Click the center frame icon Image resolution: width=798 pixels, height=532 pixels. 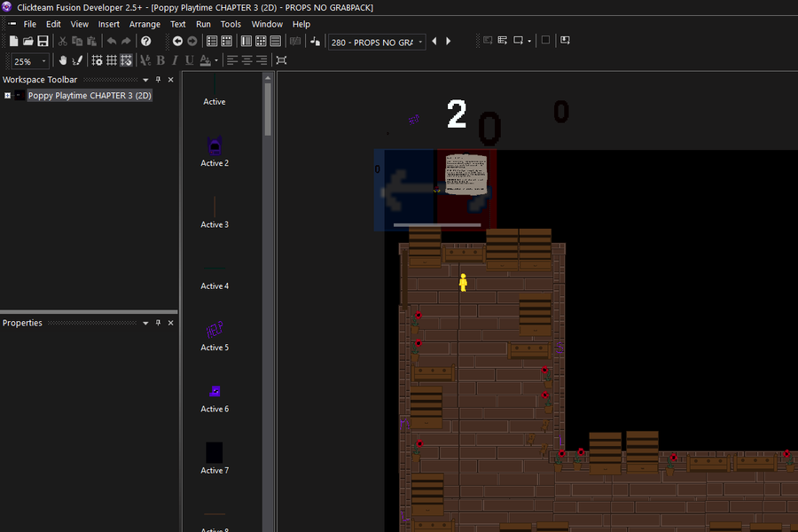click(x=281, y=60)
